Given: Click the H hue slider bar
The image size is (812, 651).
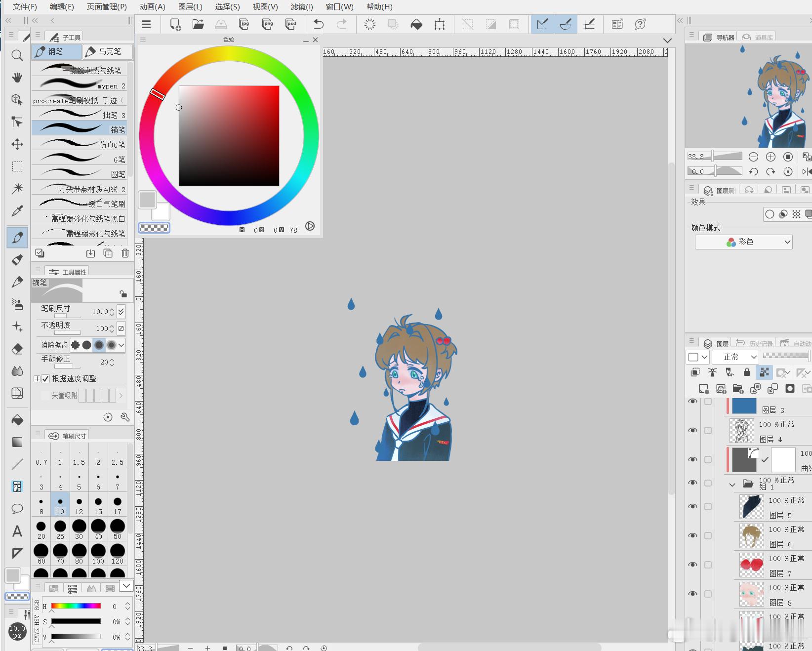Looking at the screenshot, I should [x=76, y=606].
